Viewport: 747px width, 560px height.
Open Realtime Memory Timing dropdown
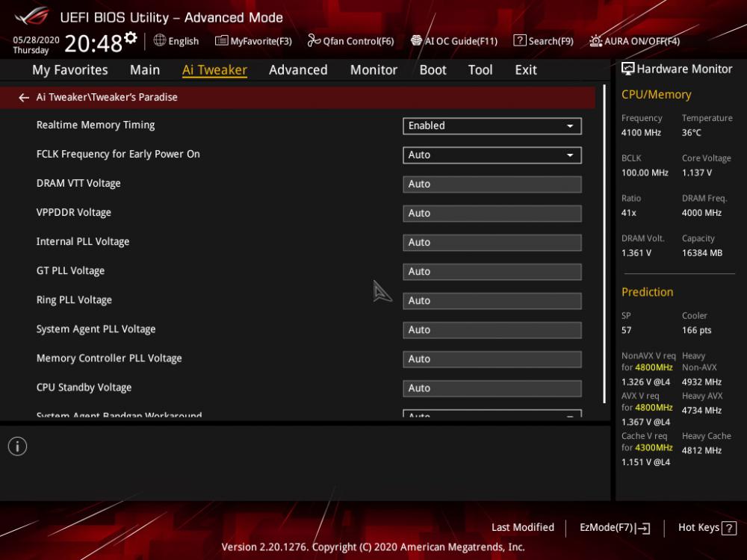pos(492,125)
